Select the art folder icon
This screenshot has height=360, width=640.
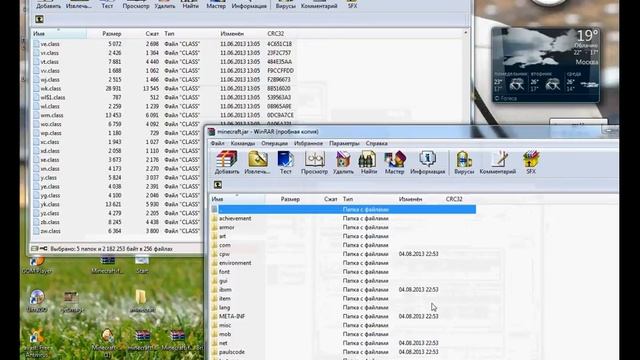click(215, 236)
